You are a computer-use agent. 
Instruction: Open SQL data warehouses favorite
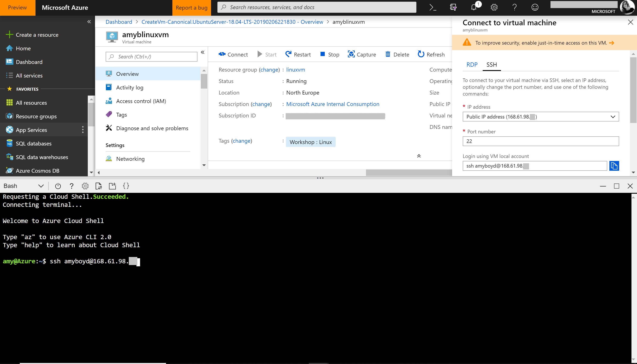42,157
